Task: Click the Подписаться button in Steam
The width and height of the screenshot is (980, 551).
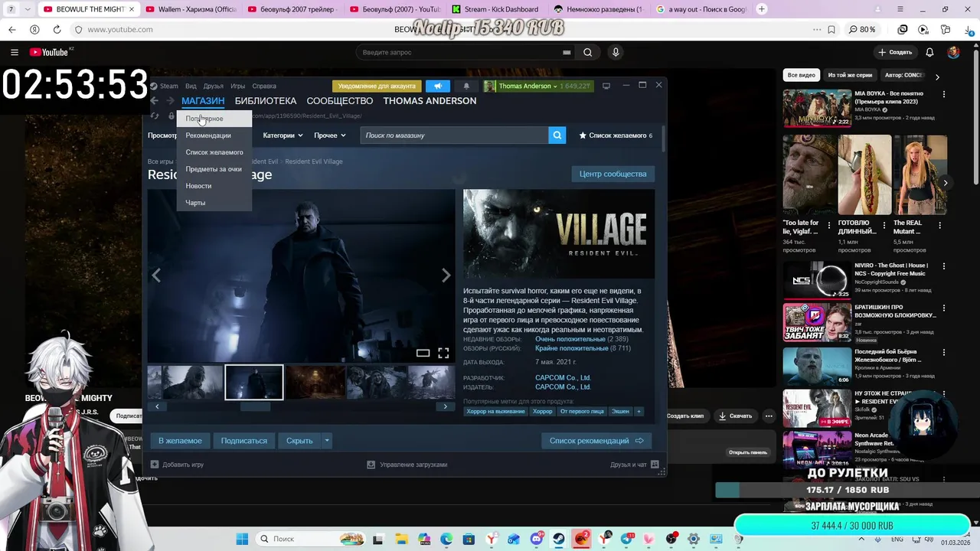Action: pos(244,441)
